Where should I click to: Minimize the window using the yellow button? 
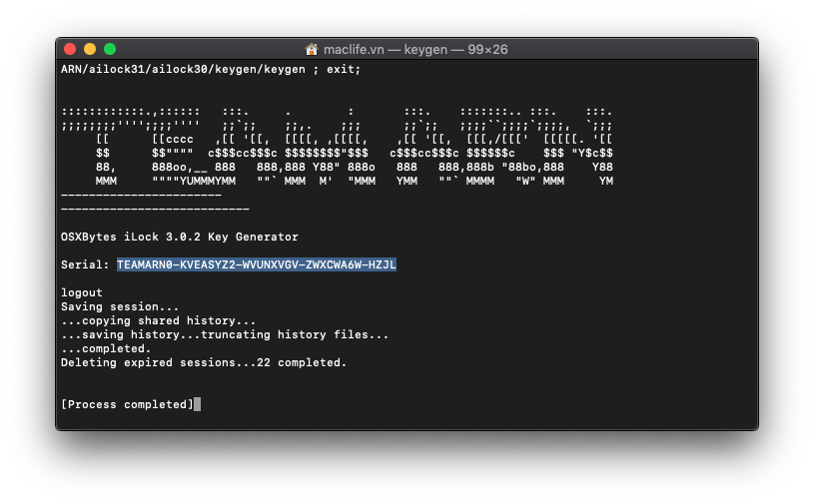(90, 49)
